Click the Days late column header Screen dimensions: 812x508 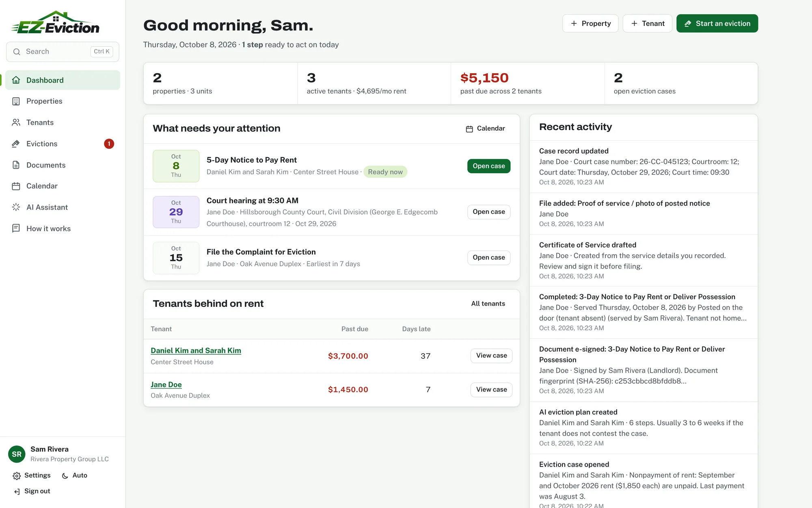(416, 329)
